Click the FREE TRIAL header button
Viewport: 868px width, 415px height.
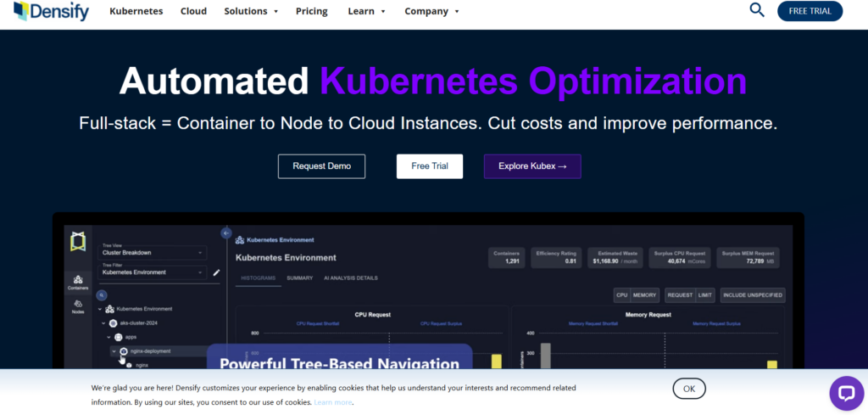pos(810,11)
